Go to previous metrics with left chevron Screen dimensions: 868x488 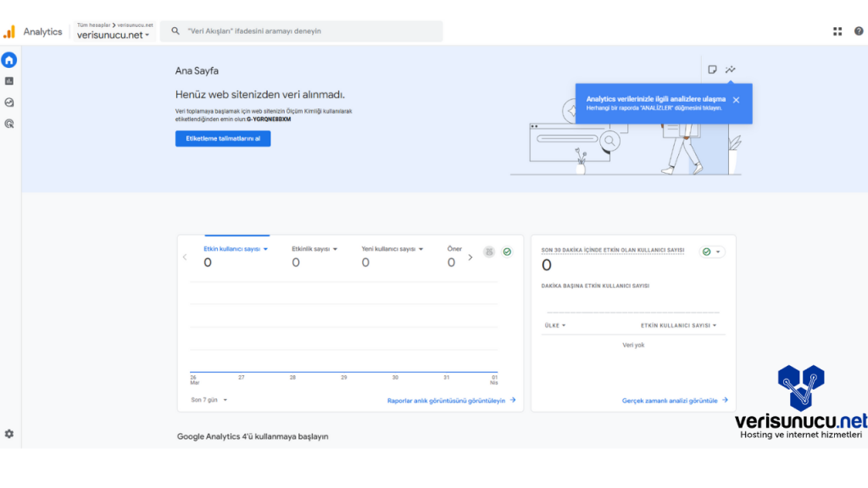[185, 258]
